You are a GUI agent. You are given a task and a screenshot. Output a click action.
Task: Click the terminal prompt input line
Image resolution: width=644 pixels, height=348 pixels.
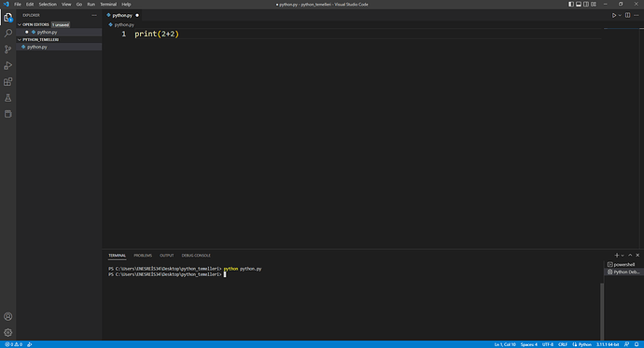[167, 274]
